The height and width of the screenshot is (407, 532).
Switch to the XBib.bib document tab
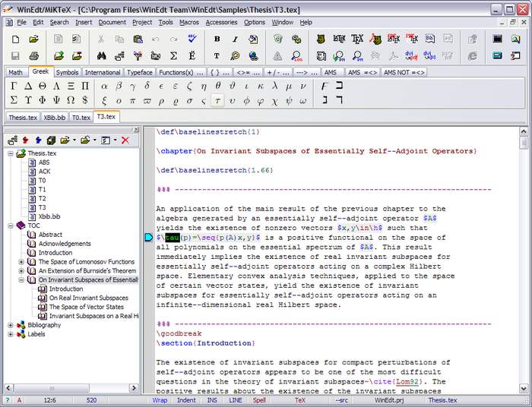pyautogui.click(x=54, y=118)
